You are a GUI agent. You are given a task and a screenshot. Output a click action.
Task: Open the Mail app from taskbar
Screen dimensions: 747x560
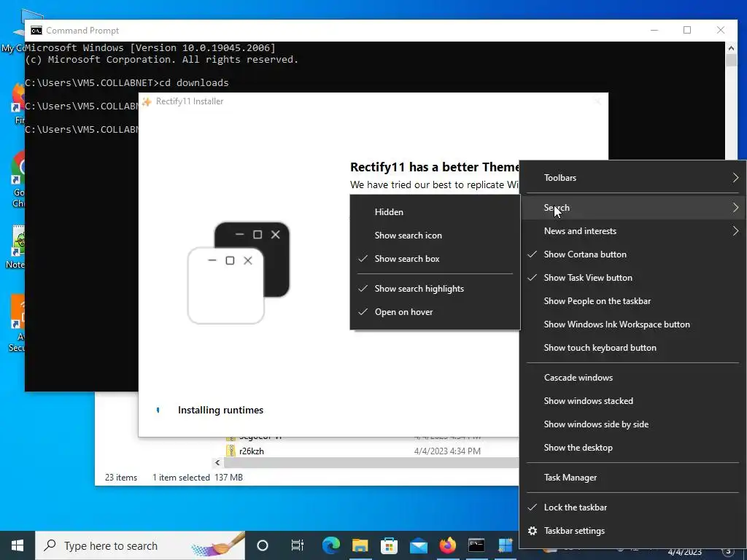pyautogui.click(x=418, y=545)
